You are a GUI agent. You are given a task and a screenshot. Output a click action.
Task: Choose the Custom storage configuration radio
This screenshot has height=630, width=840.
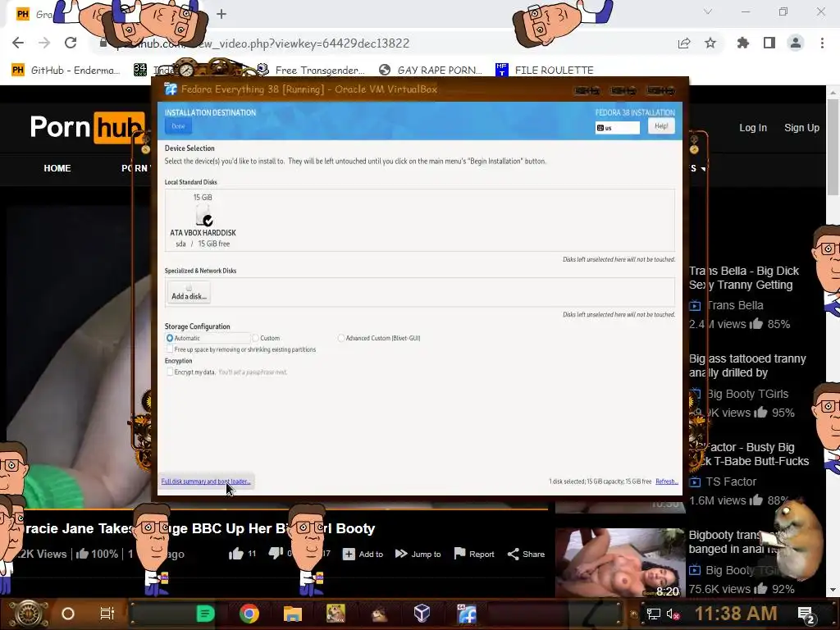[x=256, y=338]
